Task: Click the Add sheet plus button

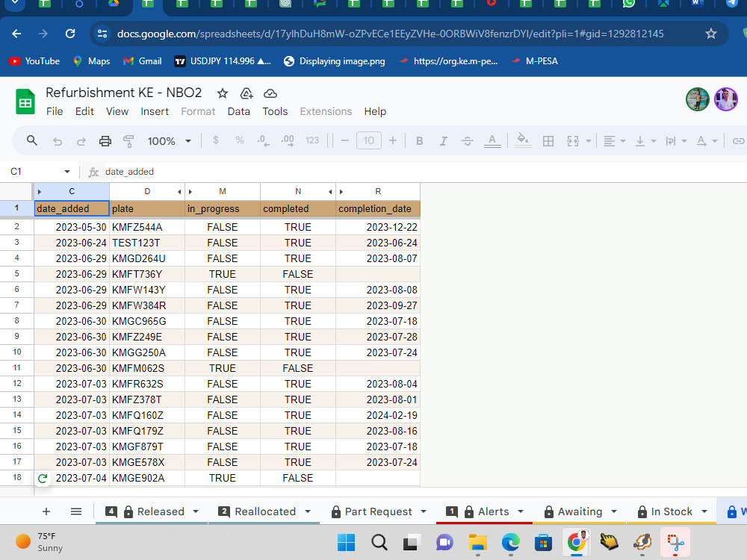Action: point(46,511)
